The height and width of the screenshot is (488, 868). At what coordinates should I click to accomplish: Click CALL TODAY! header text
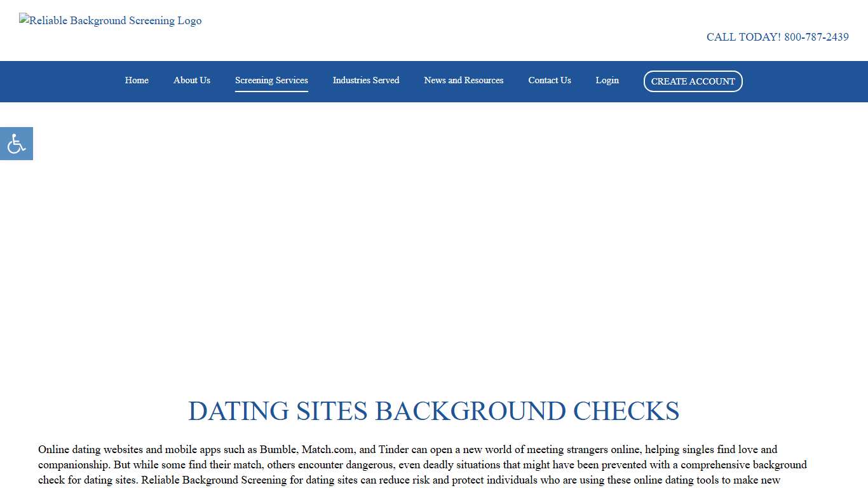(740, 37)
